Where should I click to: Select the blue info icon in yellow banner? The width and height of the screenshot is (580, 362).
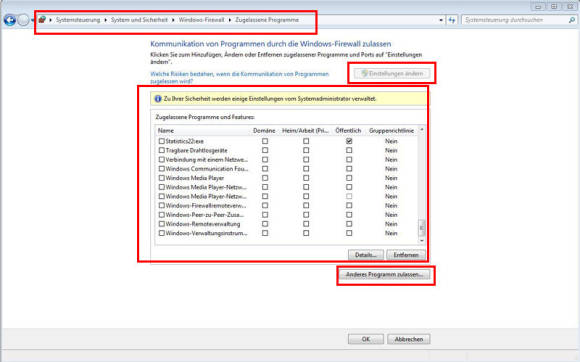point(158,99)
